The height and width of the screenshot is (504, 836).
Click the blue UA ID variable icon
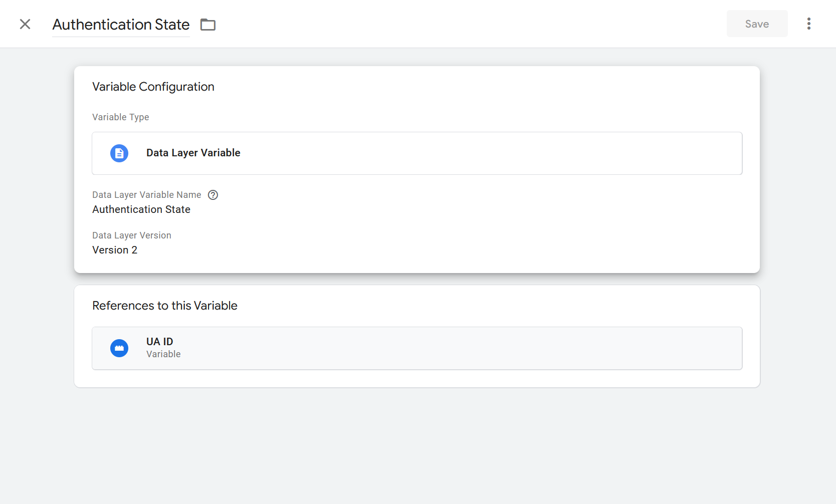(x=119, y=348)
